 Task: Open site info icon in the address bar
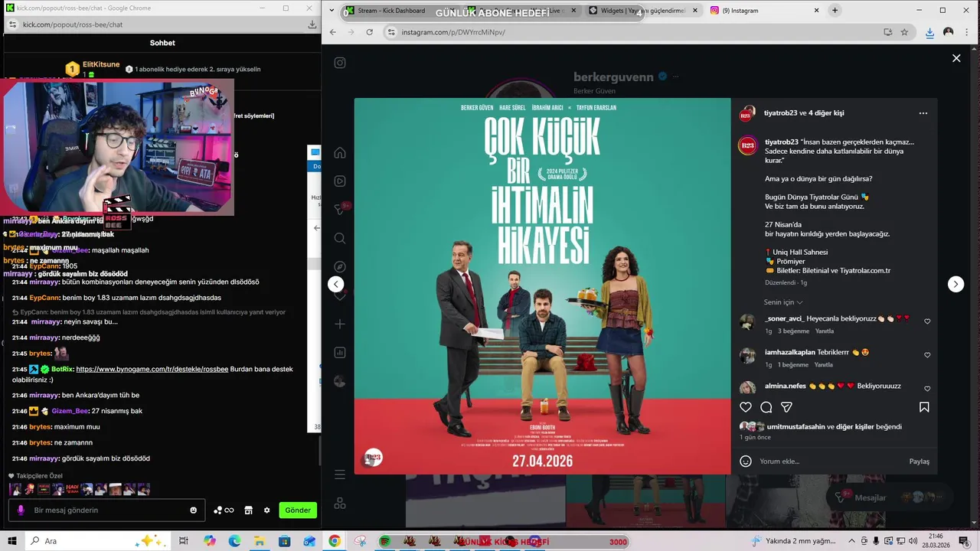click(391, 32)
